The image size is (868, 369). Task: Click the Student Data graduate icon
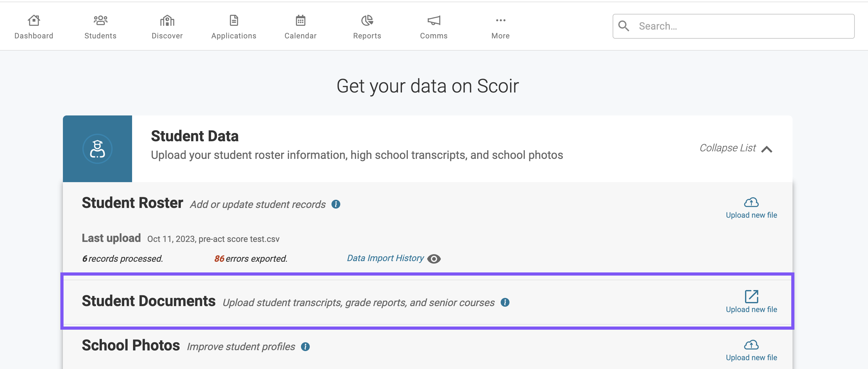click(x=97, y=148)
